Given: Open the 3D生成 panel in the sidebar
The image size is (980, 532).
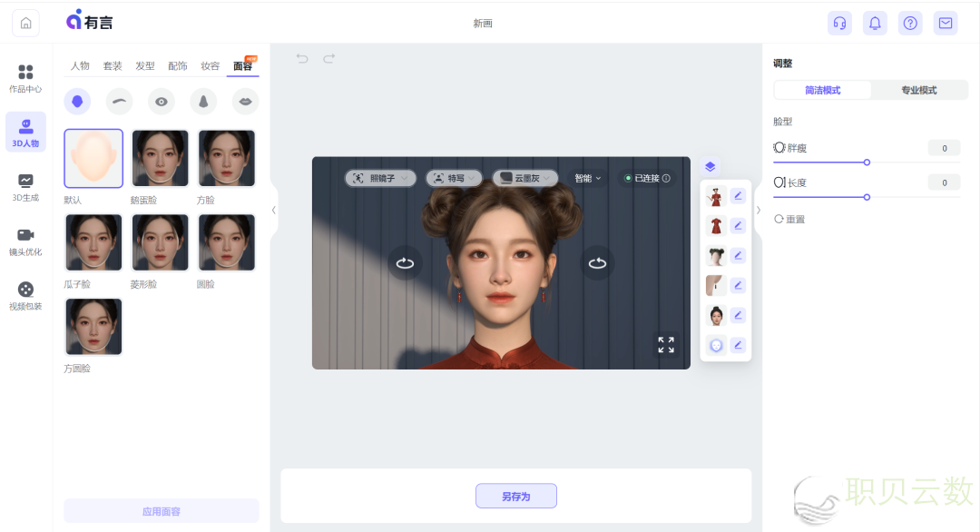Looking at the screenshot, I should pyautogui.click(x=25, y=188).
